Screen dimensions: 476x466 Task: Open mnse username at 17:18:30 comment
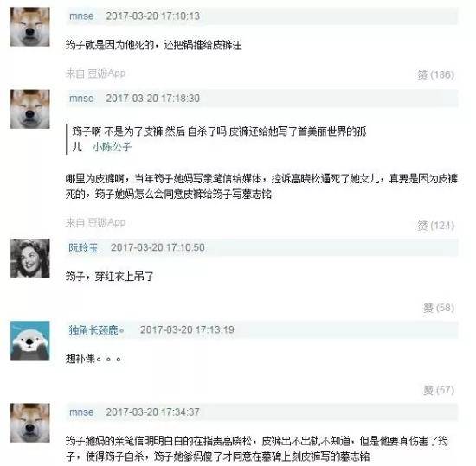[x=81, y=99]
